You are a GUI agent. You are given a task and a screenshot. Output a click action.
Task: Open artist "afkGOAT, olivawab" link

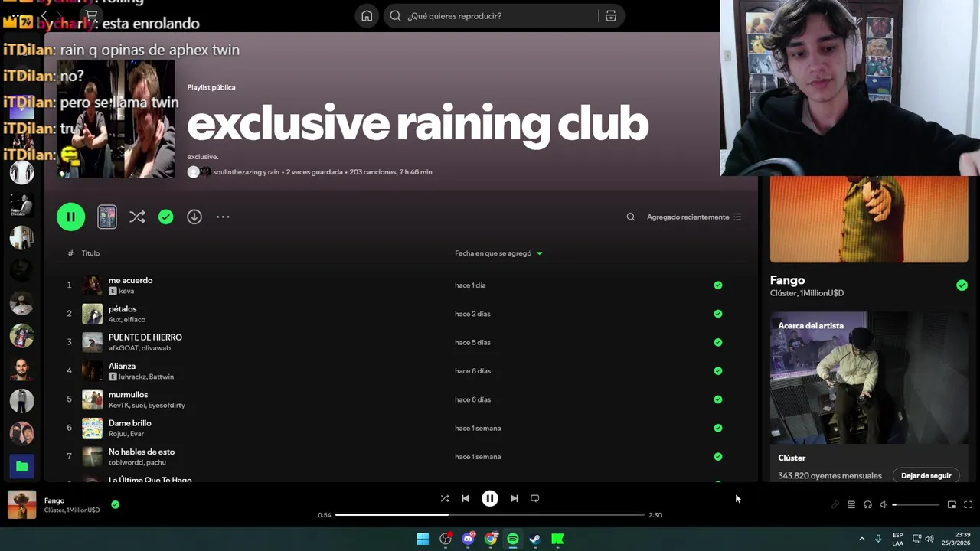[x=139, y=348]
